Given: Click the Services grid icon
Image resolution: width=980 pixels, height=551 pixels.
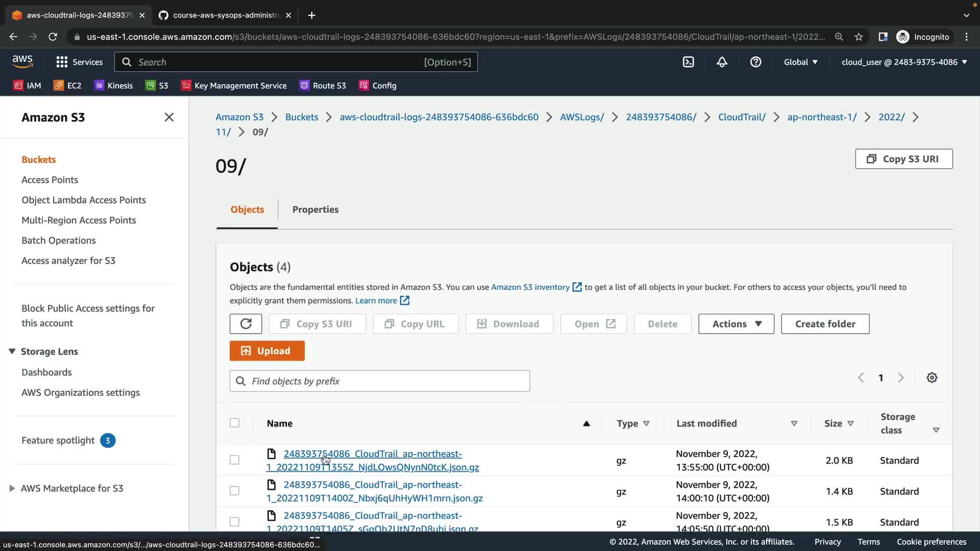Looking at the screenshot, I should click(x=62, y=62).
